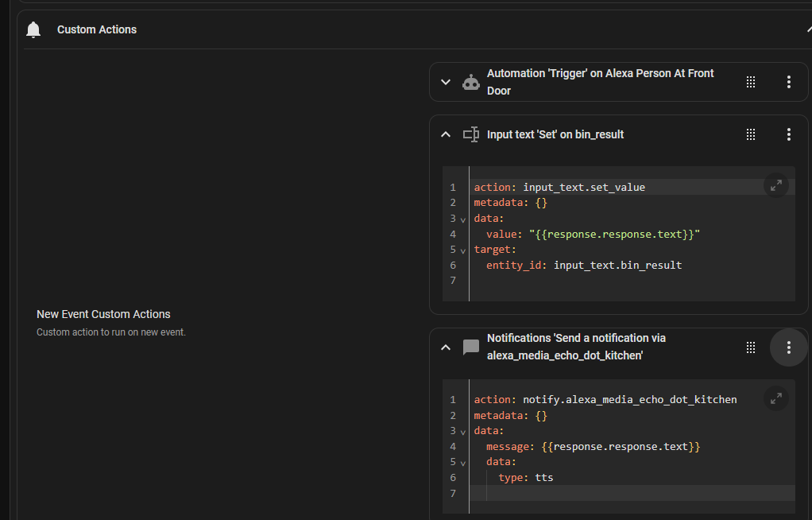This screenshot has height=520, width=812.
Task: Click the Custom Actions bell icon
Action: coord(33,29)
